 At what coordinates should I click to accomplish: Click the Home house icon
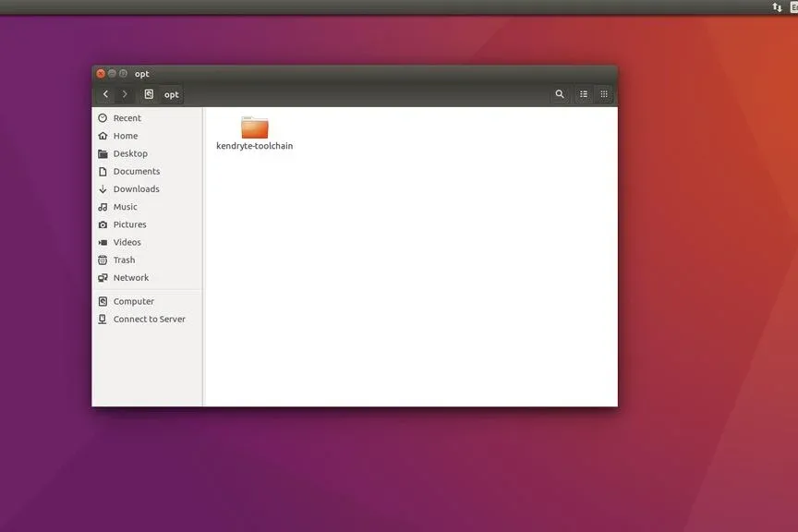click(103, 136)
